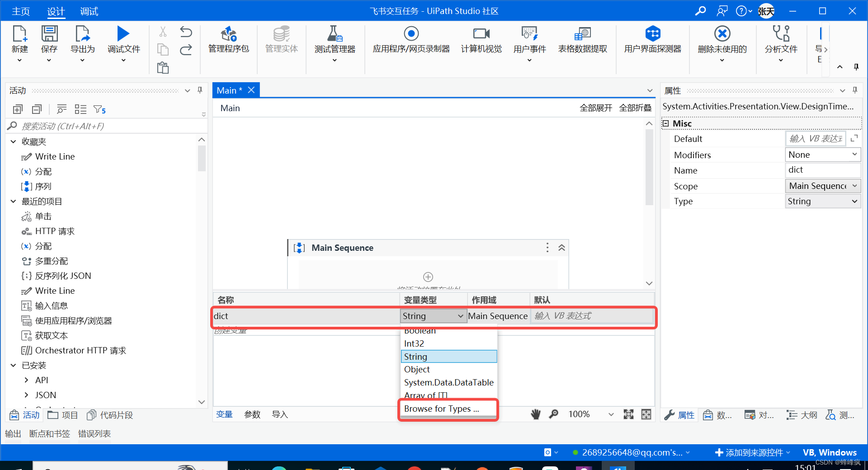
Task: Switch to the Debug (调试) ribbon tab
Action: click(89, 11)
